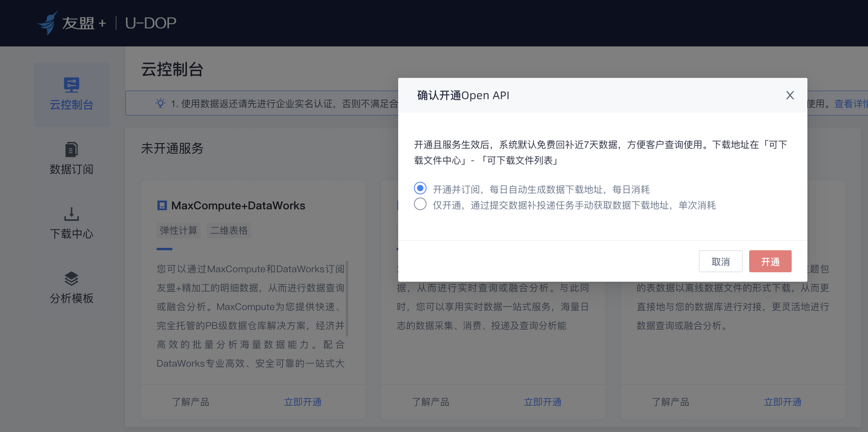Image resolution: width=868 pixels, height=432 pixels.
Task: Click the MaxCompute+DataWorks card title
Action: pos(238,205)
